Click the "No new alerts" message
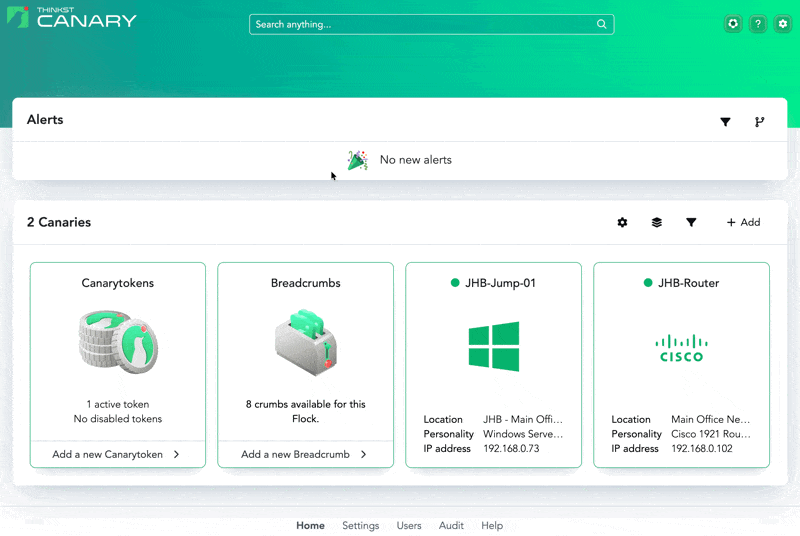Screen dimensions: 800x536 tap(416, 160)
